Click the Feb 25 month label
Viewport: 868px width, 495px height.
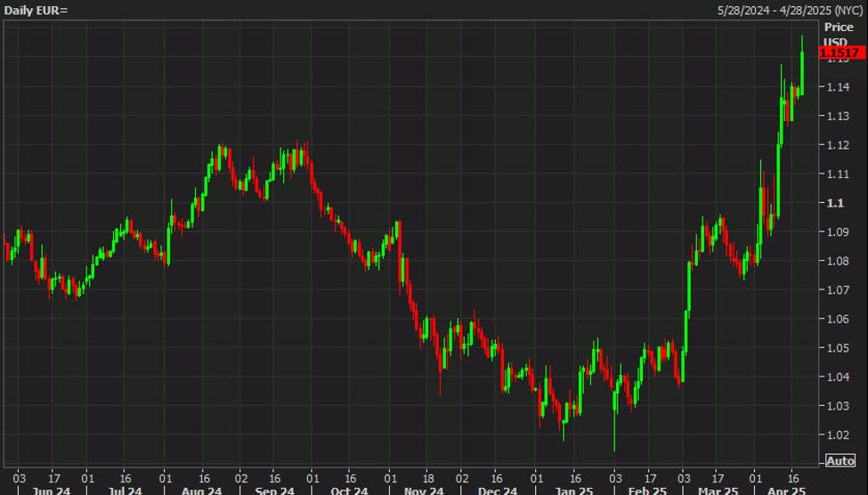pos(649,490)
